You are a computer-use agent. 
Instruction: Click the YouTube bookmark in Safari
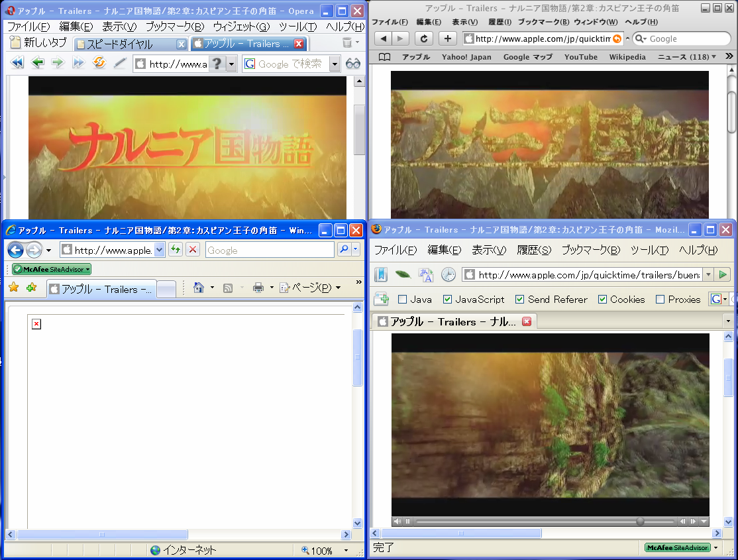581,57
